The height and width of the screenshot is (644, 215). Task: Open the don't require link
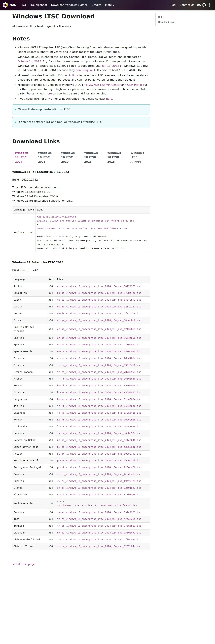pos(84,70)
